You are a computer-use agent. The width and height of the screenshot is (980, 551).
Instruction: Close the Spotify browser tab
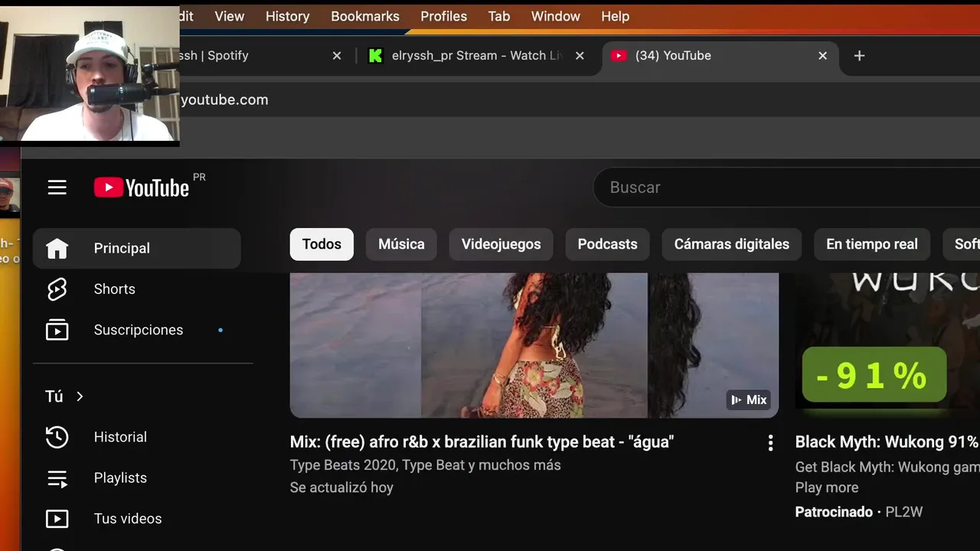click(337, 56)
